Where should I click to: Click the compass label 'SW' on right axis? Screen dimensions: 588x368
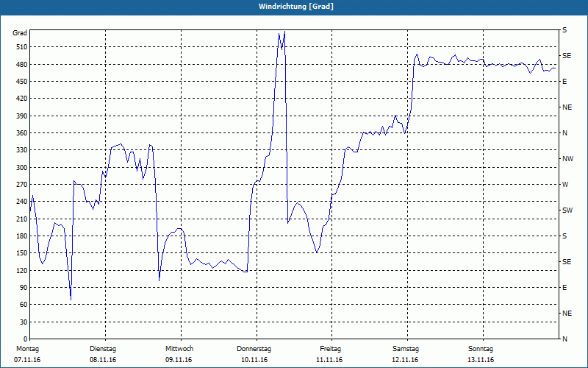tap(567, 210)
